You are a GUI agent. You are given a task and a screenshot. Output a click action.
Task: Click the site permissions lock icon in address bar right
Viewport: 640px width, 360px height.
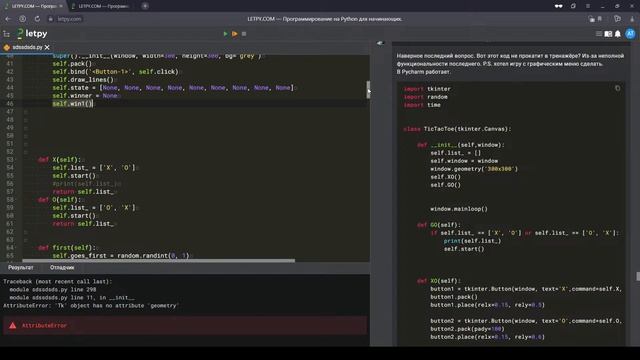point(591,19)
